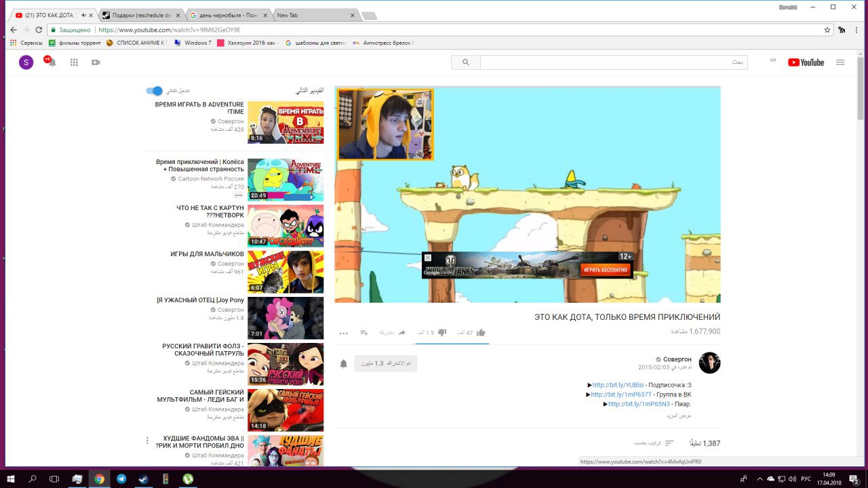868x488 pixels.
Task: Open the Антистресс брелок bookmark
Action: [x=383, y=43]
